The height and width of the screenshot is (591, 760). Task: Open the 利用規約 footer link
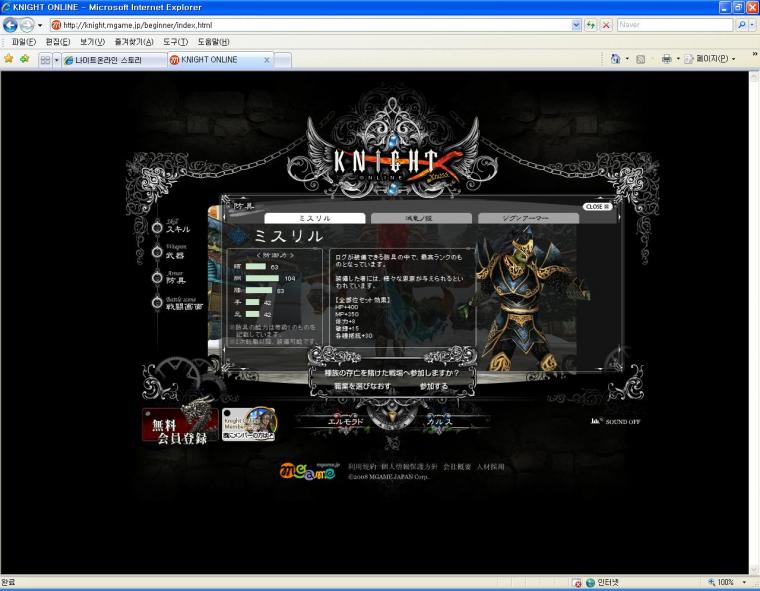pyautogui.click(x=362, y=467)
